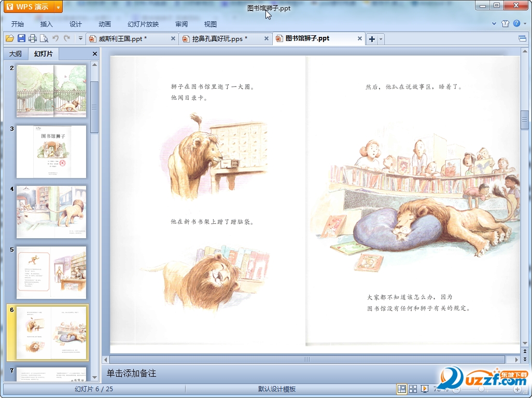Open help with the question mark icon
Screen dimensions: 532x398
click(517, 23)
